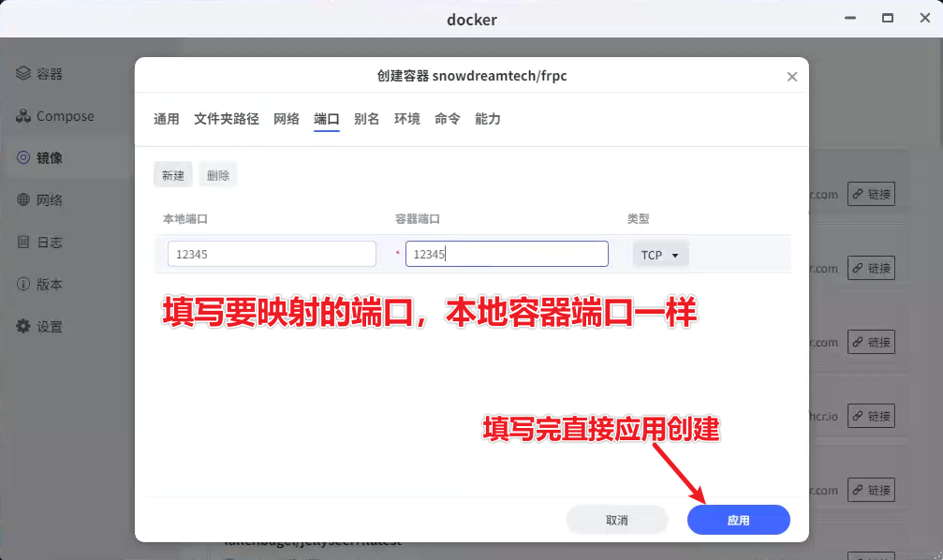
Task: Click the 版本 info icon in sidebar
Action: point(23,285)
